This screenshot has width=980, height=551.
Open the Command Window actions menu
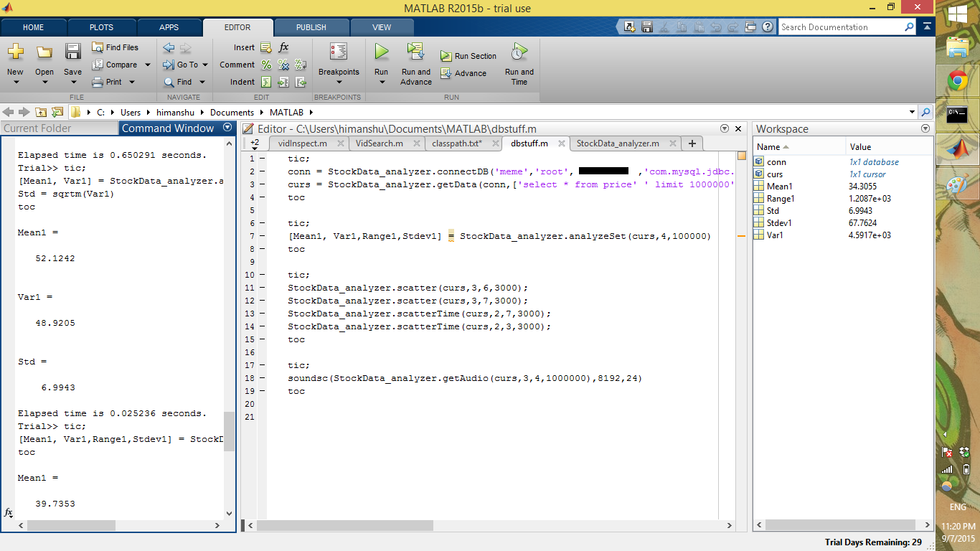click(x=227, y=128)
